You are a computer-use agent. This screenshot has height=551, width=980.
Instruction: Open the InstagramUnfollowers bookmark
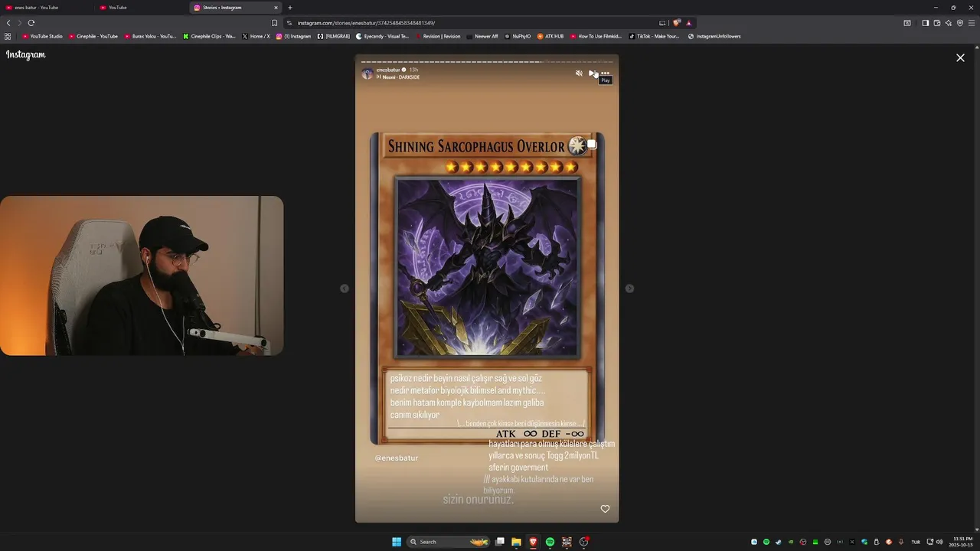coord(714,36)
